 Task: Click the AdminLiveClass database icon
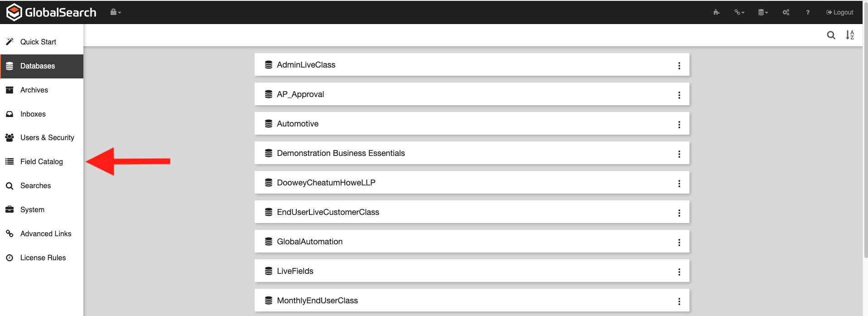[x=269, y=65]
